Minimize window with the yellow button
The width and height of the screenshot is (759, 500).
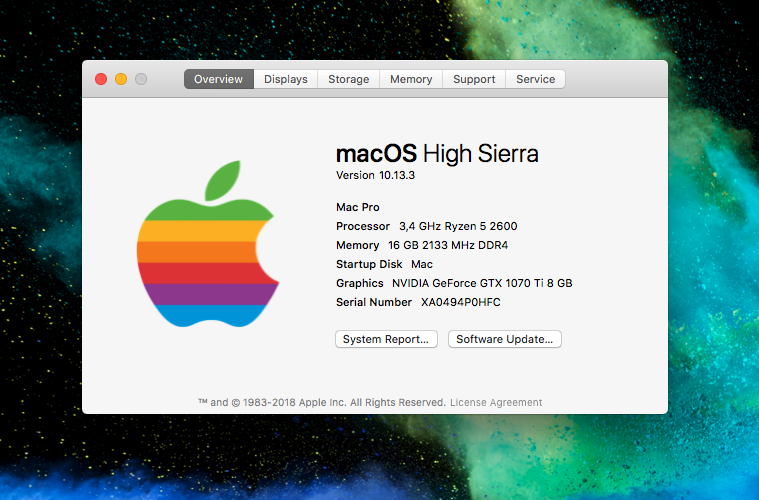pyautogui.click(x=121, y=79)
